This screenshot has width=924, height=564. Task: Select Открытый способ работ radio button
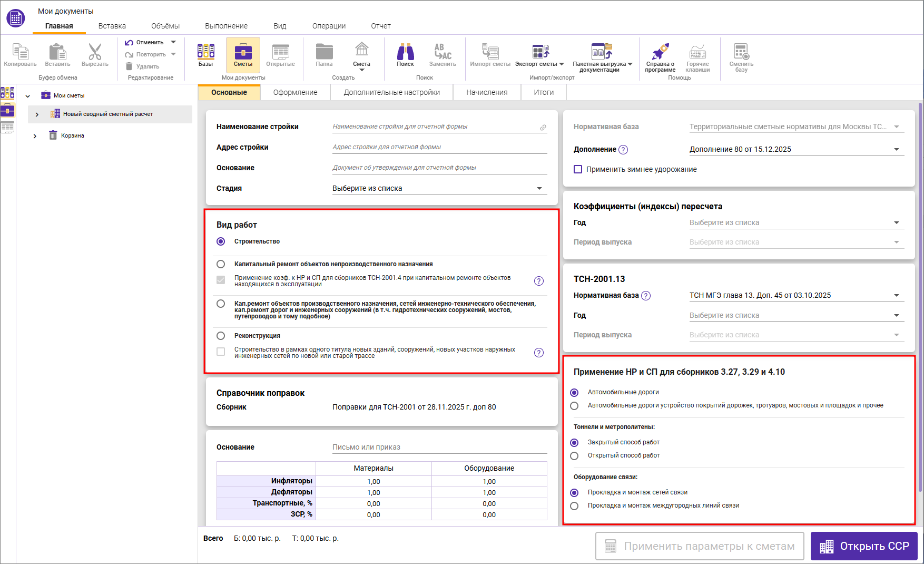pyautogui.click(x=574, y=456)
